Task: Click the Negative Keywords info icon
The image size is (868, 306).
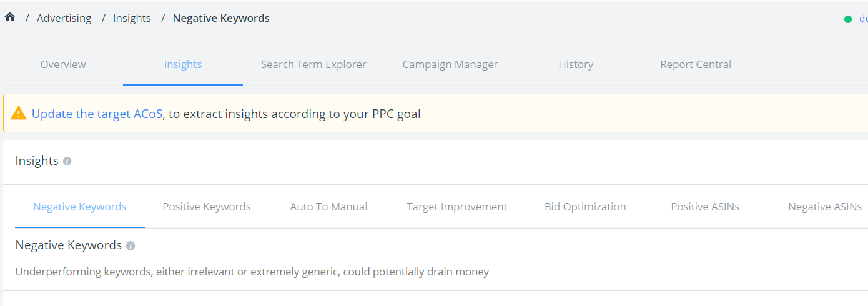Action: pyautogui.click(x=131, y=245)
